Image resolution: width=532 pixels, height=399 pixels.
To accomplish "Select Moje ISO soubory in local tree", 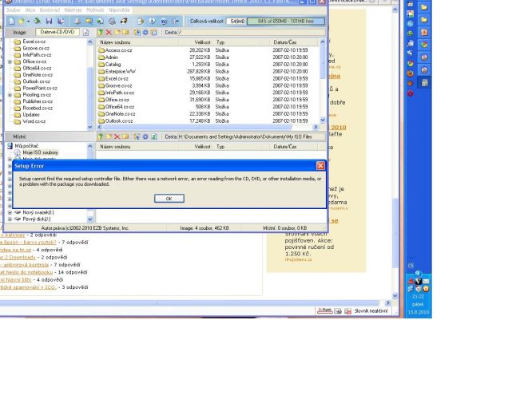I will [41, 152].
